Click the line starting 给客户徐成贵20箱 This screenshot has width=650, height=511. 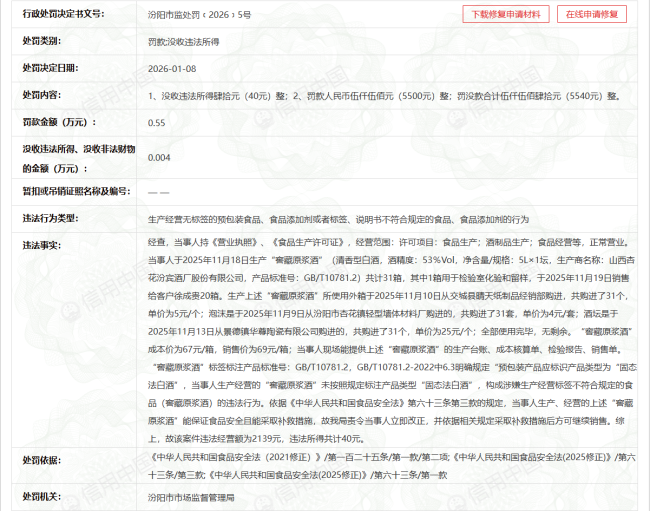(x=389, y=296)
